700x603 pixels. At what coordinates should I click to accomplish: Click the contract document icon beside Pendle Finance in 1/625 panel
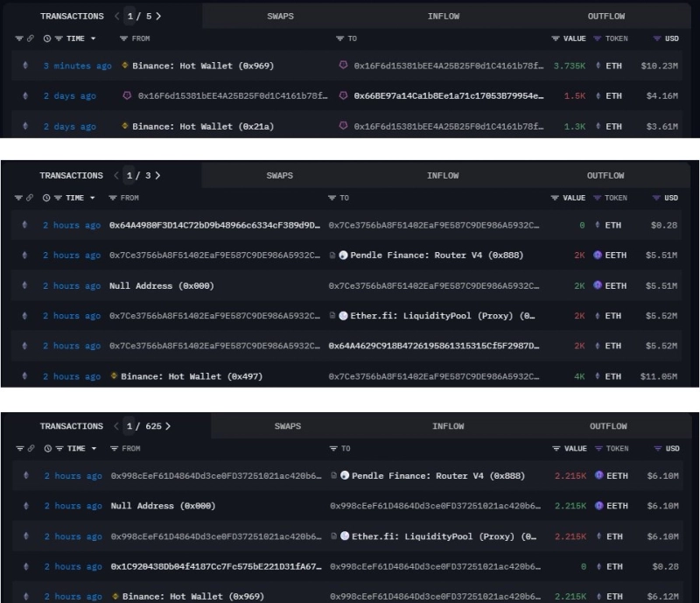click(334, 476)
